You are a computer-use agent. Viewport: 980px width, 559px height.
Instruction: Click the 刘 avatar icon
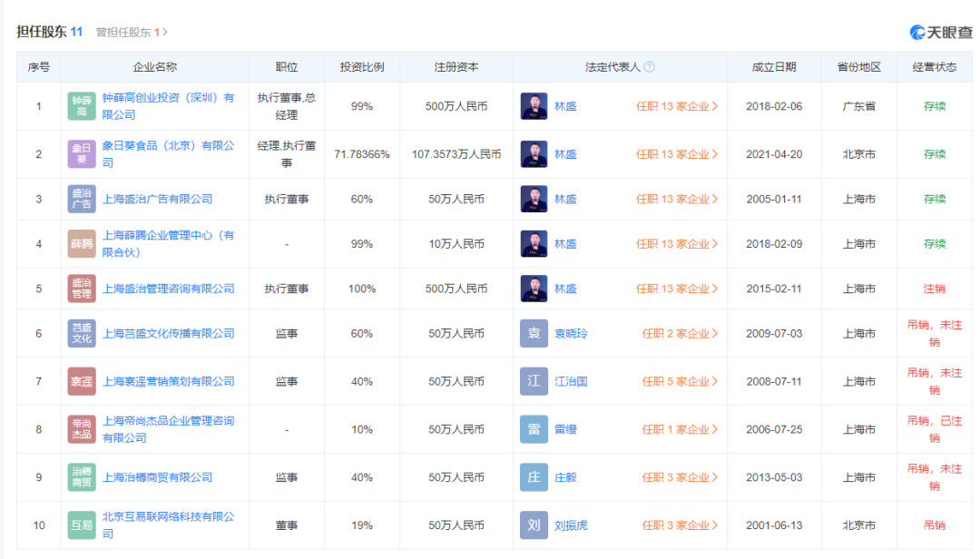tap(534, 525)
